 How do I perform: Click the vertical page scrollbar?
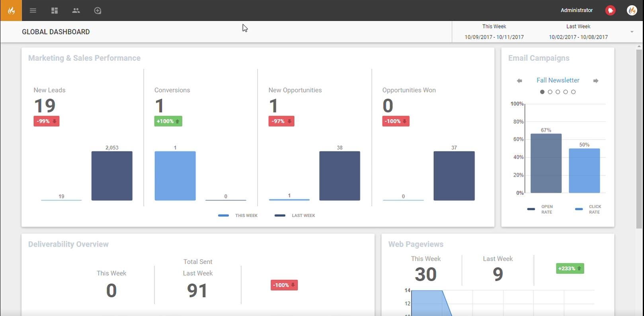[x=639, y=139]
